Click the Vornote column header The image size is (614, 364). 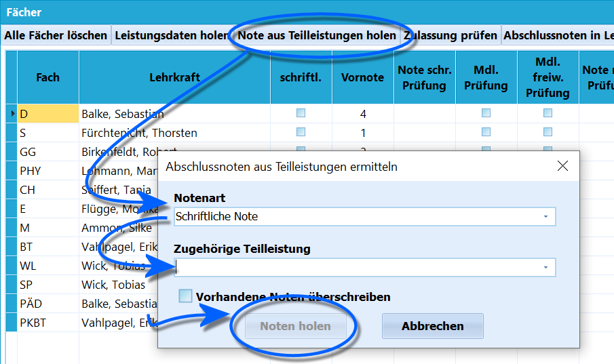pos(362,77)
